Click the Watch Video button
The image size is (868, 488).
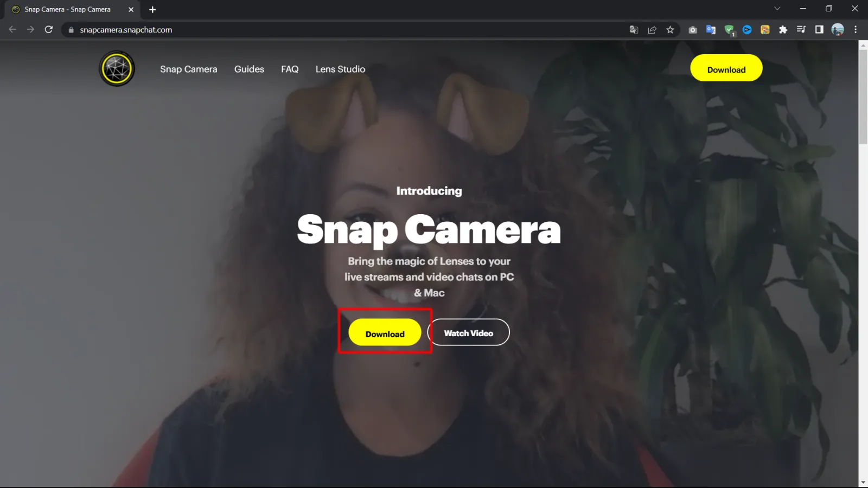coord(468,333)
